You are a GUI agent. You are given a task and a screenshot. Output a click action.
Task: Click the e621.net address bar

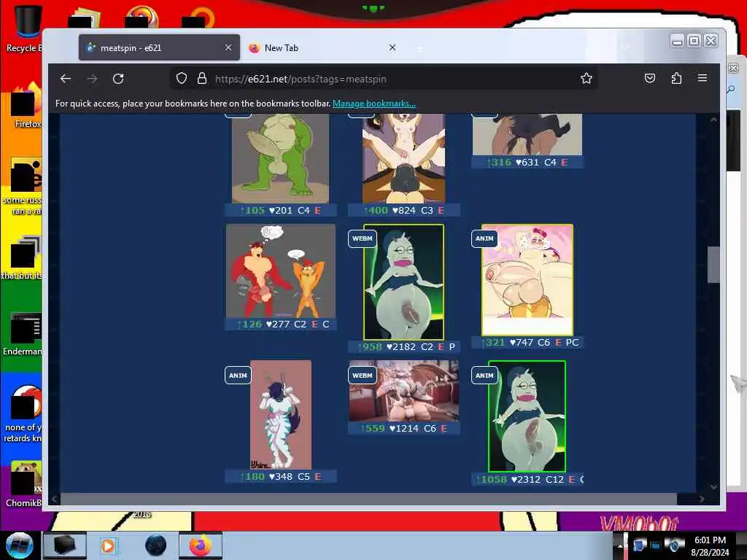point(384,79)
